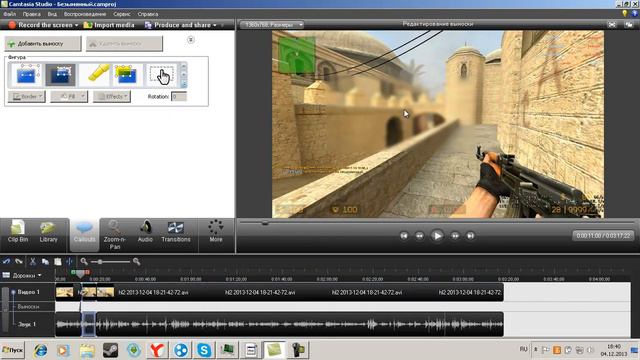Select the dark blue text callout shape
The width and height of the screenshot is (640, 360).
pos(60,75)
